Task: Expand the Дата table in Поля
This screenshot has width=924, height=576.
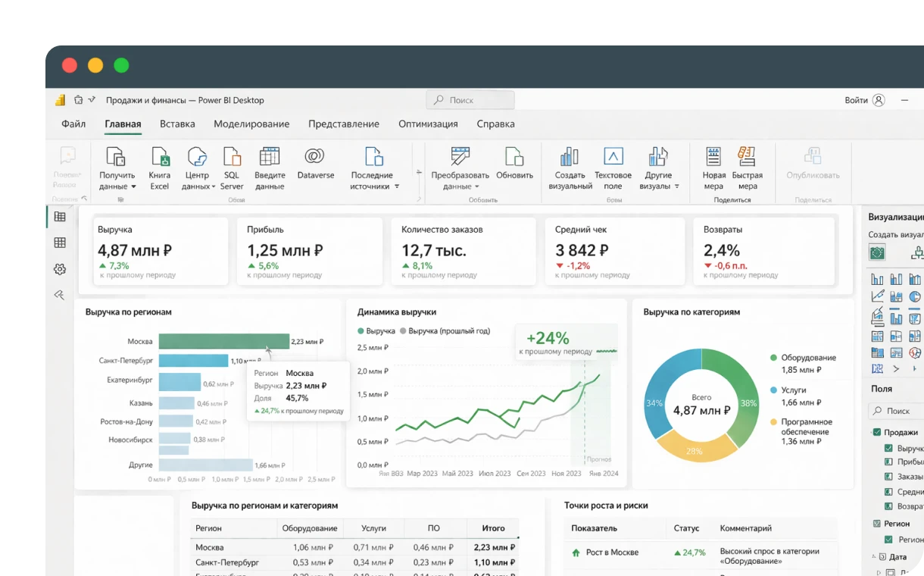Action: (x=872, y=557)
